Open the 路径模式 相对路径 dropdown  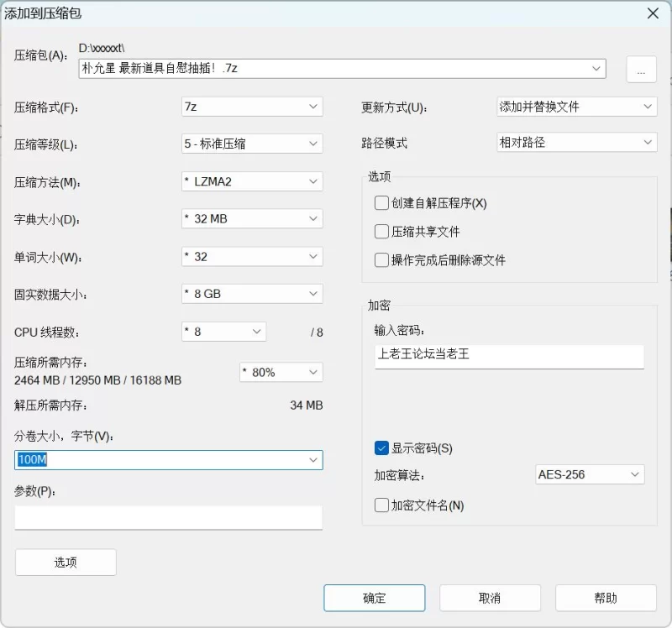(x=575, y=143)
